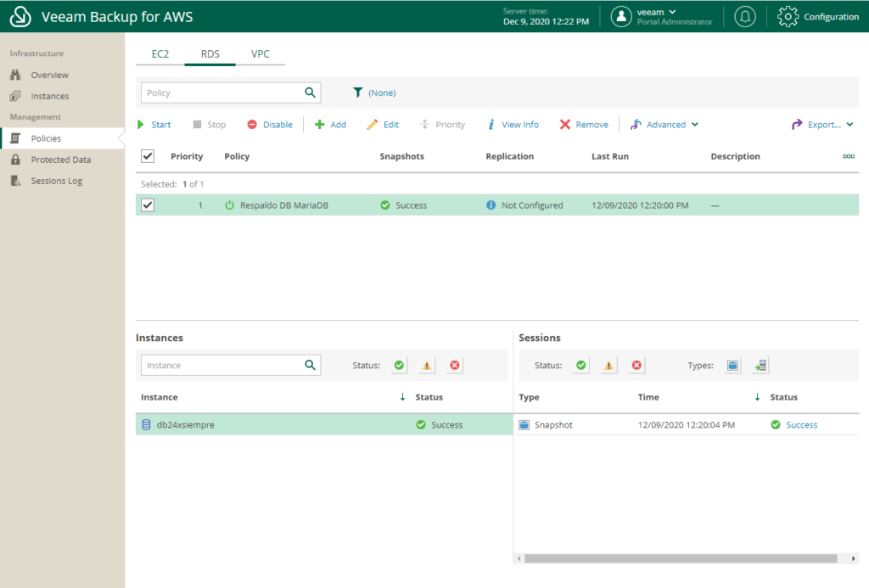Select the db24xsiempre instance row
The height and width of the screenshot is (588, 869).
tap(324, 424)
